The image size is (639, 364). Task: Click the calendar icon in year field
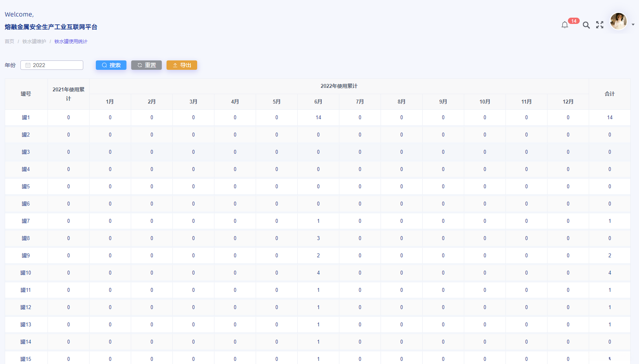[28, 65]
